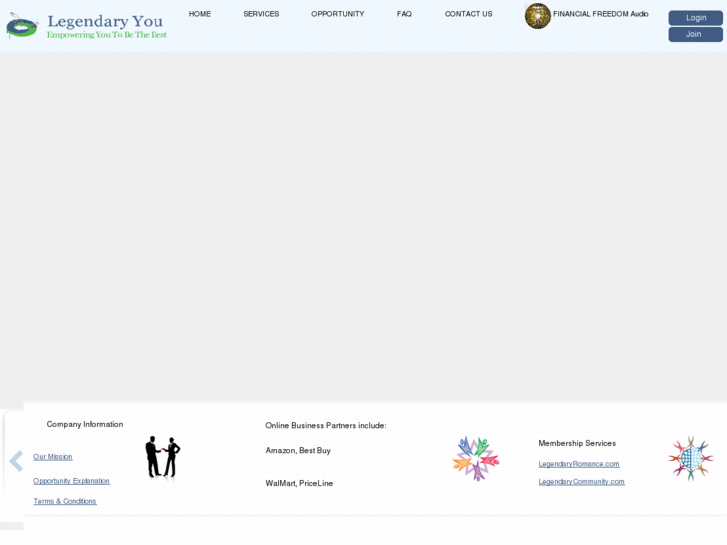Visit the LegendaryRomance.com link
Screen dimensions: 727x545
[x=579, y=464]
